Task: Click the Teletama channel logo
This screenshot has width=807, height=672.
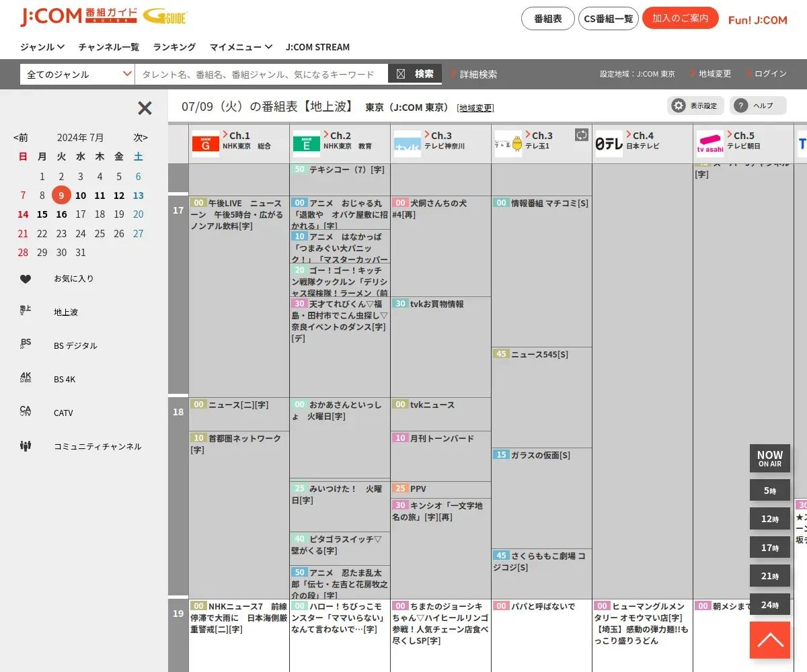Action: pos(508,144)
